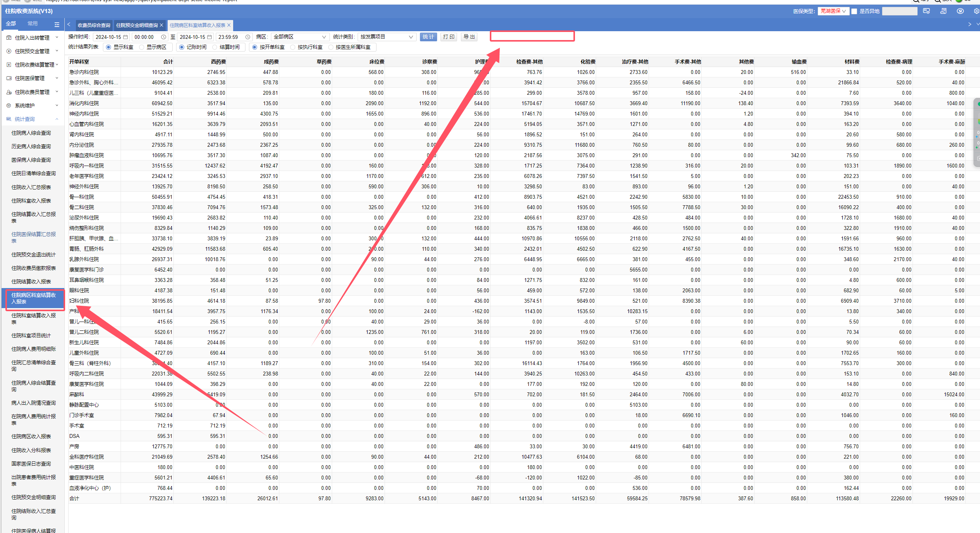Click clock icon in 23:59:59 field

point(248,37)
